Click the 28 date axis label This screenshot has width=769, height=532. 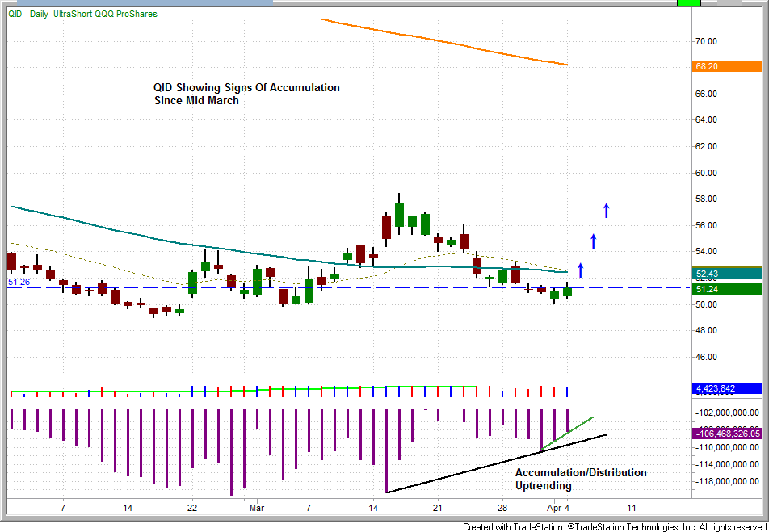coord(502,508)
